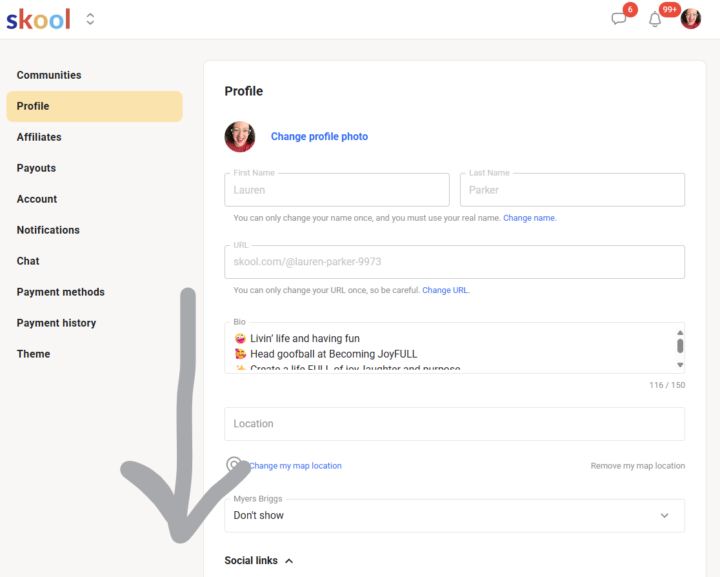This screenshot has height=577, width=720.
Task: Click the First Name field
Action: point(337,190)
